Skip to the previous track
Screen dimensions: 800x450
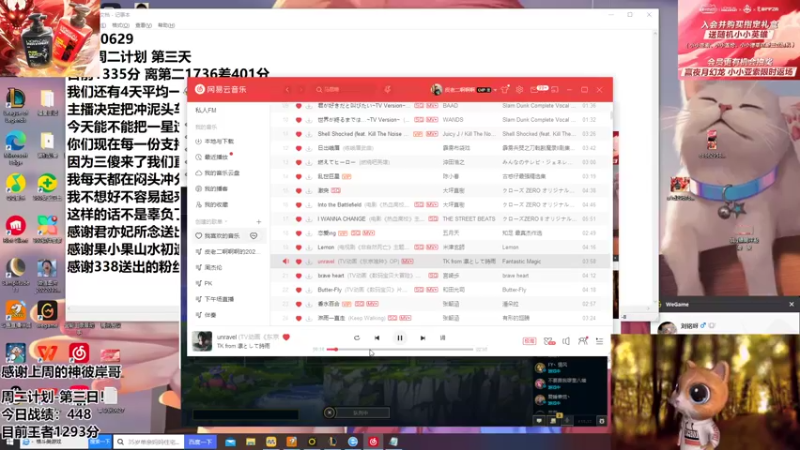coord(377,338)
